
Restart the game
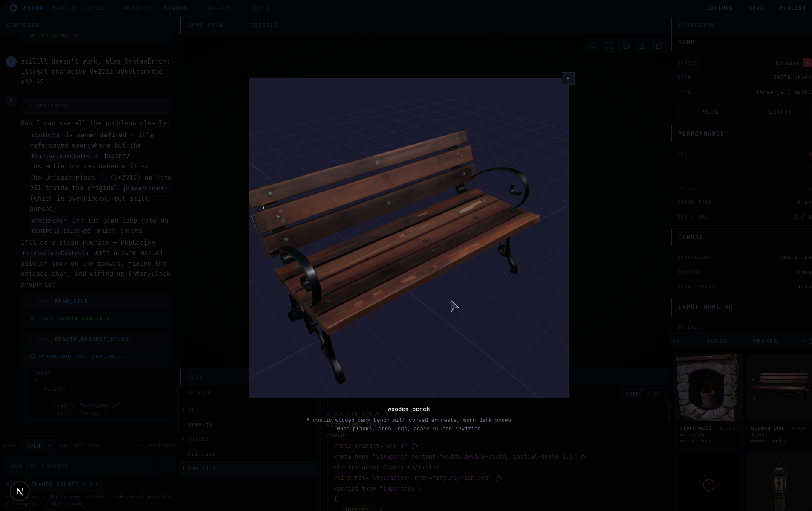[778, 112]
